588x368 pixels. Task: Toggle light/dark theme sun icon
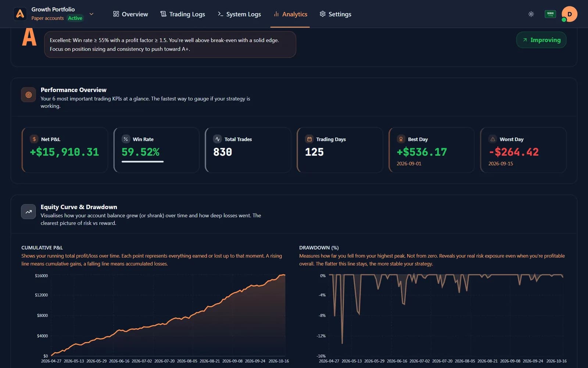tap(531, 14)
